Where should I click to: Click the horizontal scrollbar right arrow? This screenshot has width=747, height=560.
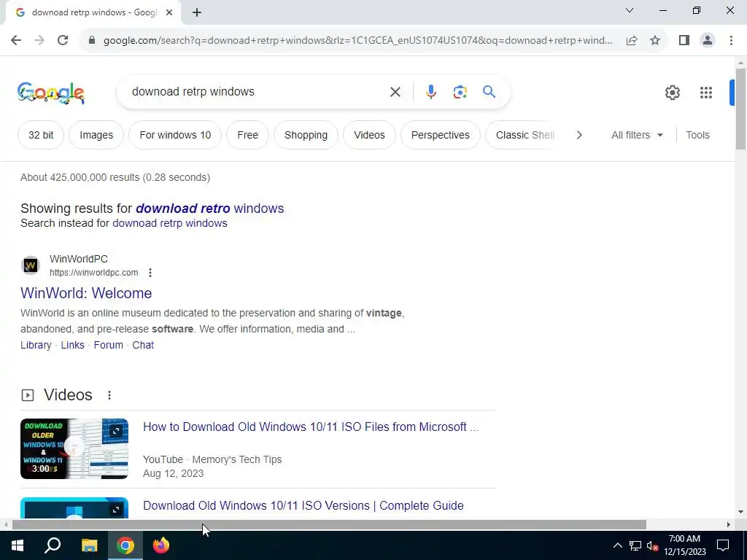[x=728, y=524]
